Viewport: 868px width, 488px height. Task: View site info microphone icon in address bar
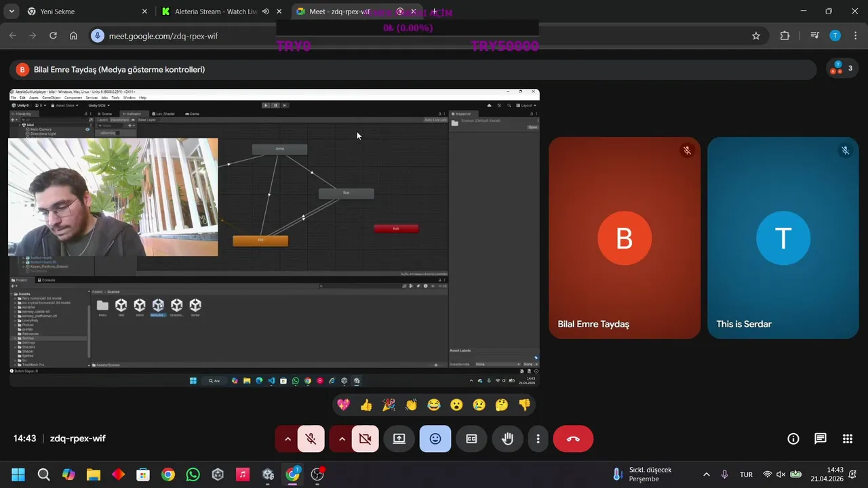98,36
